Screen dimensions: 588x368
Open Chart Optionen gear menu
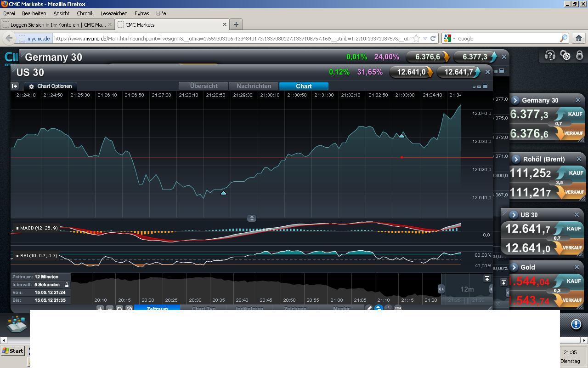click(50, 86)
